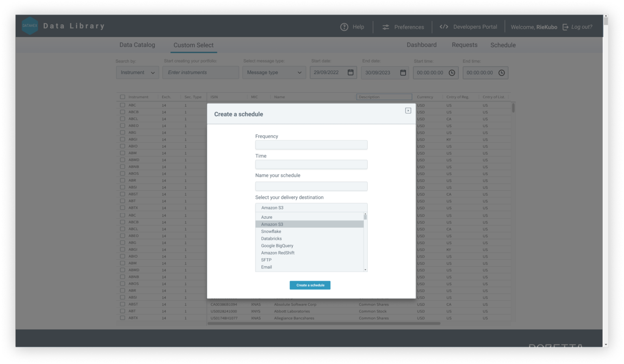Screen dimensions: 624x364
Task: Click the Enter instruments input field
Action: coord(200,73)
